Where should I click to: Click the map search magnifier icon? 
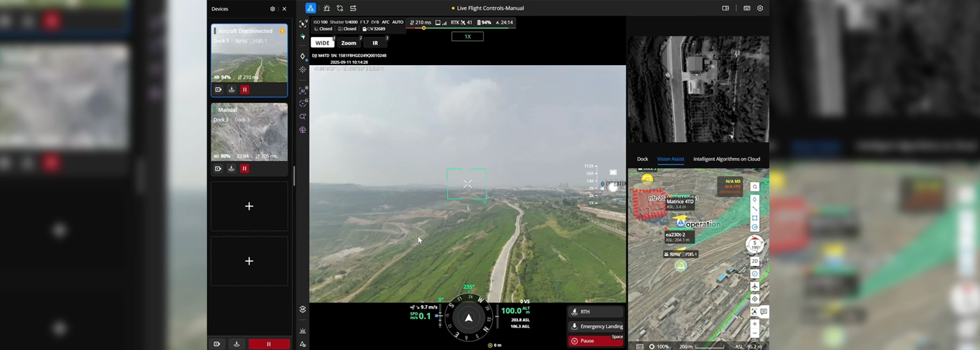pos(755,187)
